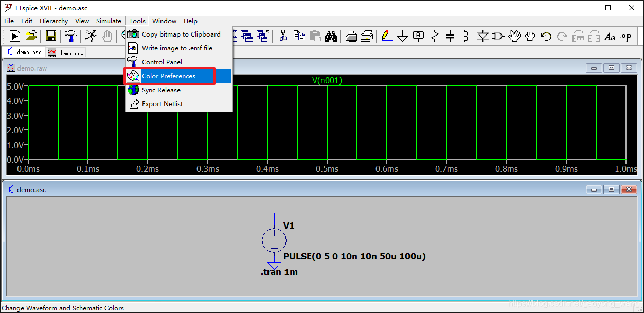Click the 5.0V vertical axis label
Viewport: 644px width, 313px height.
16,86
